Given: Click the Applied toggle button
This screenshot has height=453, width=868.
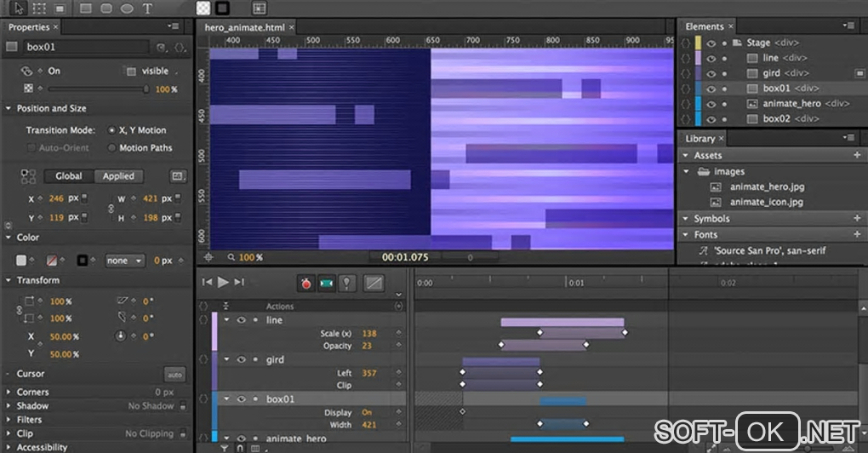Looking at the screenshot, I should point(118,176).
